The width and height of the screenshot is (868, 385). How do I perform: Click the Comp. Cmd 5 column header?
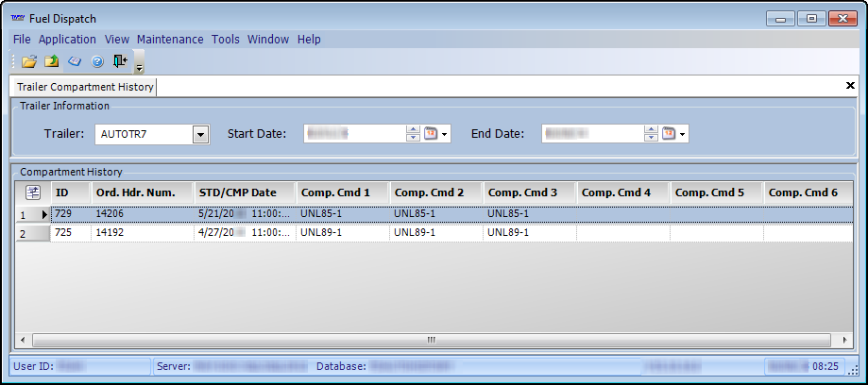[x=717, y=192]
